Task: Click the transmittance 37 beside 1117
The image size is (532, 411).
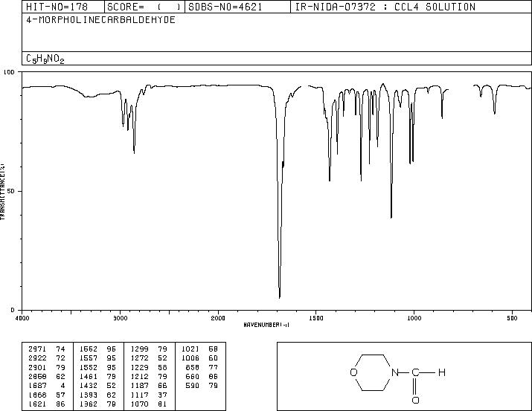Action: point(162,395)
